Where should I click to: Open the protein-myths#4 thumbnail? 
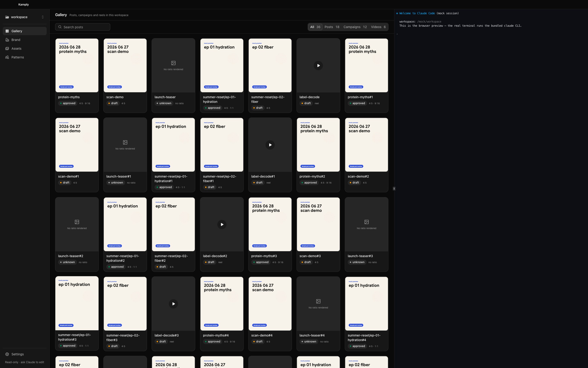222,304
